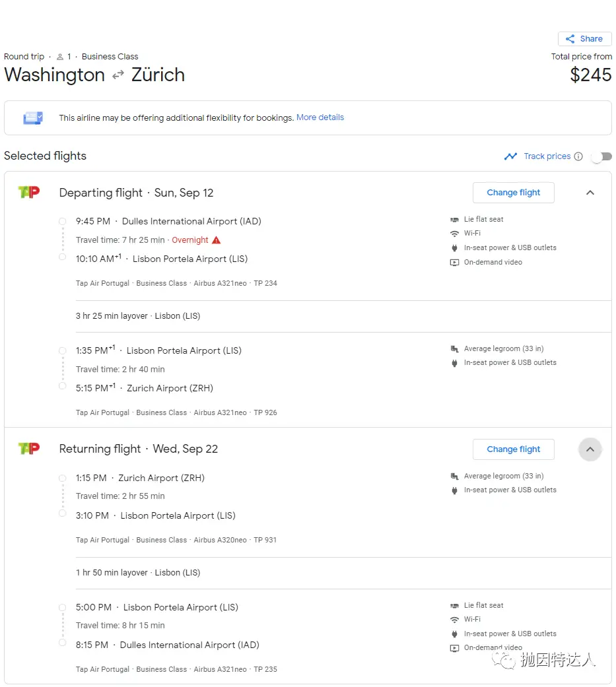Change the returning flight on Sep 22
Viewport: 616px width, 687px height.
pos(514,449)
